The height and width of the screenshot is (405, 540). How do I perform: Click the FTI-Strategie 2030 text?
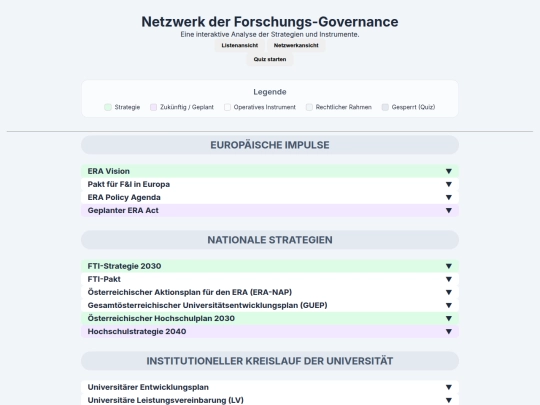click(124, 266)
